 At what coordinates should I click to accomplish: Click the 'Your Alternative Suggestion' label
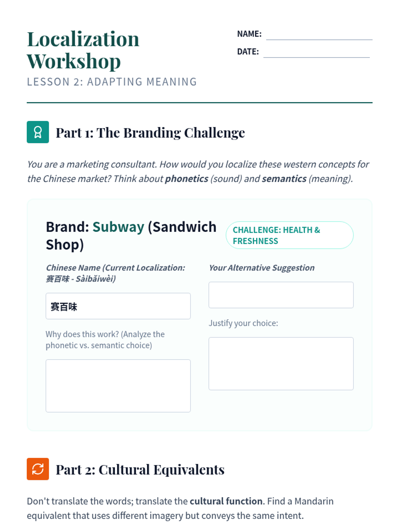[262, 268]
